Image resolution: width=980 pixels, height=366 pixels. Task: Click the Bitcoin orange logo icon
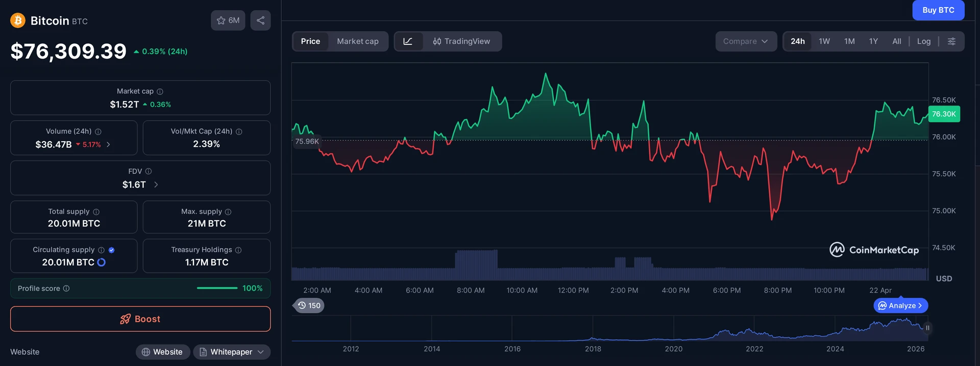click(x=18, y=20)
